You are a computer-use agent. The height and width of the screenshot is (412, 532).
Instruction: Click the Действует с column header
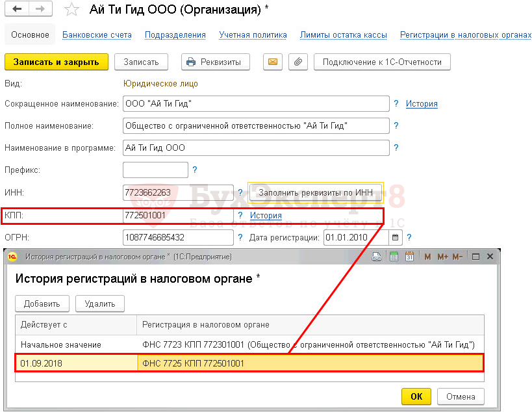tap(76, 325)
